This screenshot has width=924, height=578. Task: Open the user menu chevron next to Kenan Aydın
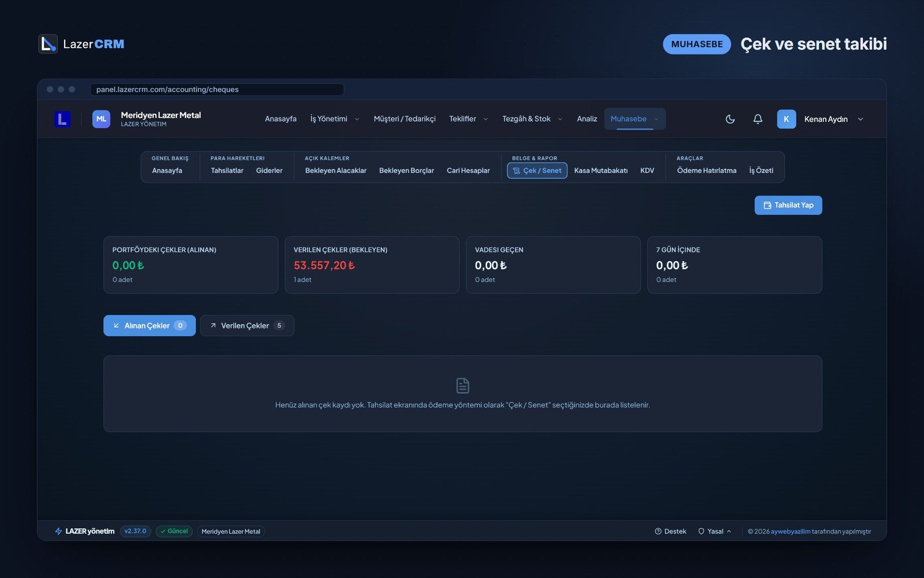coord(860,119)
